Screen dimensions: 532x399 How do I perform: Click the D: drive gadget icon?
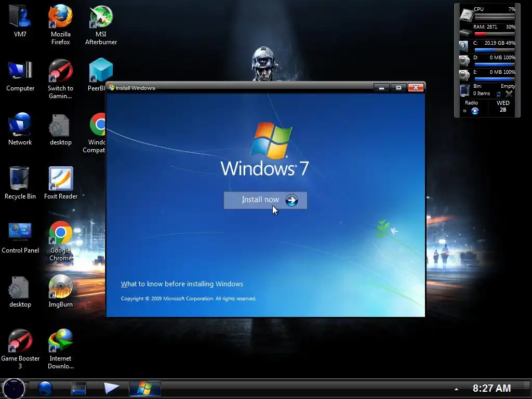coord(464,61)
